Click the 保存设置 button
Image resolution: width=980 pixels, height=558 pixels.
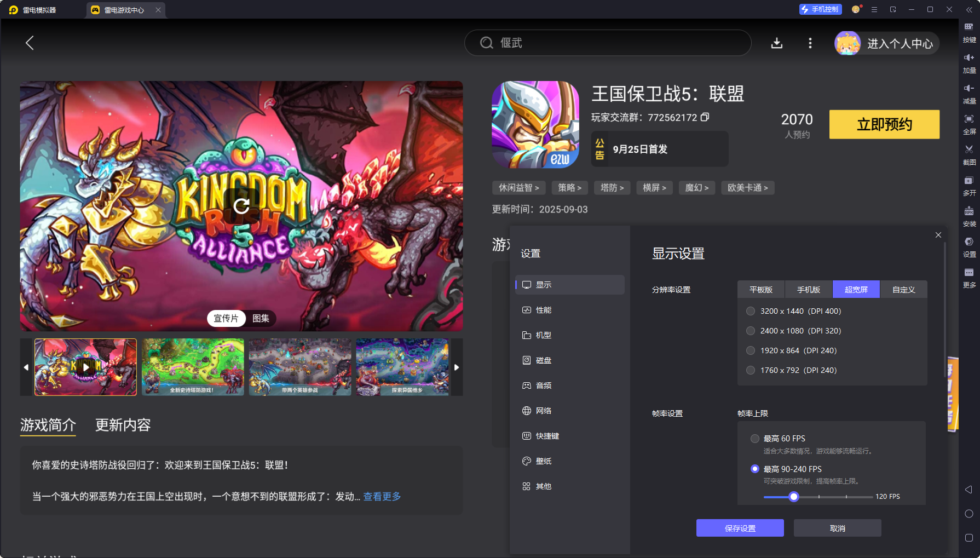click(x=740, y=528)
